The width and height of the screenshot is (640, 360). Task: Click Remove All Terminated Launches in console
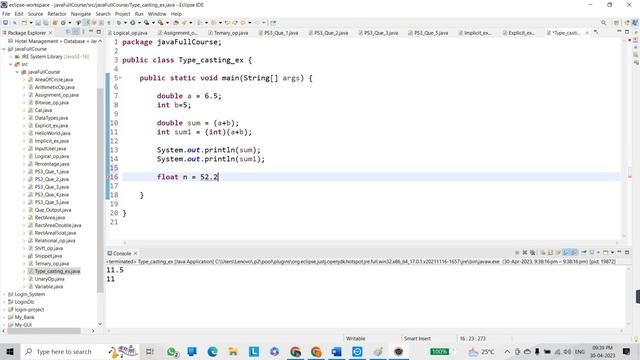tap(532, 253)
